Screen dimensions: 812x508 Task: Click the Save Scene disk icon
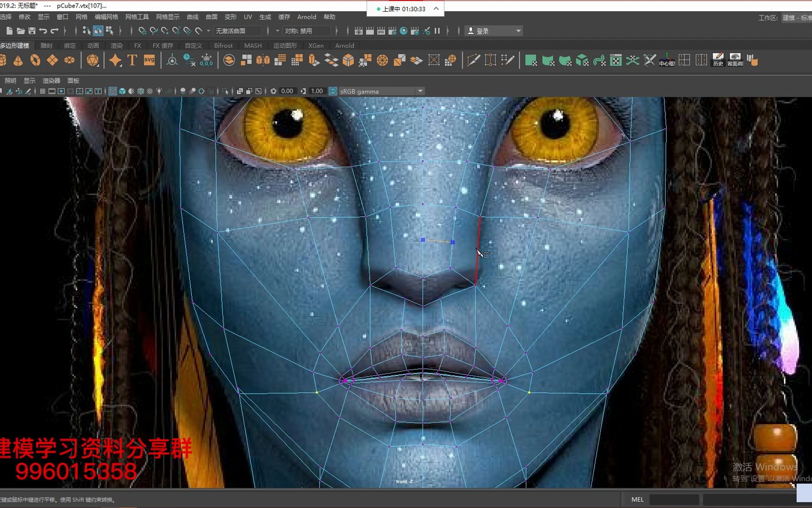point(32,31)
